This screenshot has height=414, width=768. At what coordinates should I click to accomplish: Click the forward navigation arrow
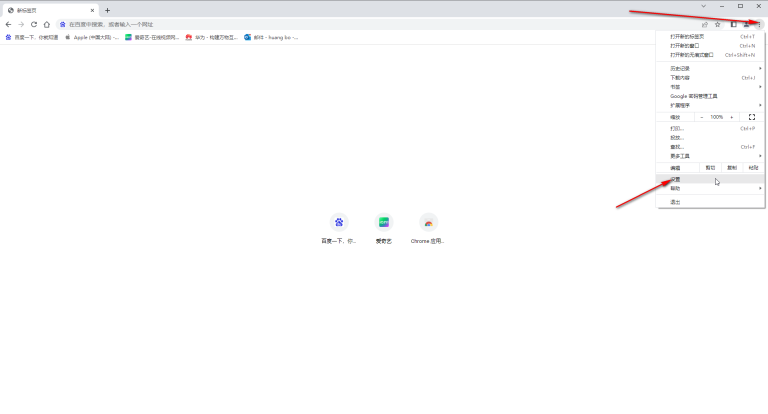[21, 24]
